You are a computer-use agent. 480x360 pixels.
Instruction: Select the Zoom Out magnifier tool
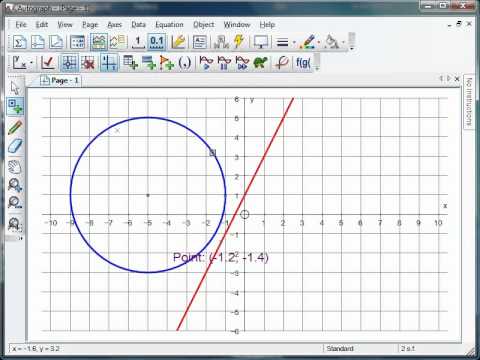click(x=15, y=202)
